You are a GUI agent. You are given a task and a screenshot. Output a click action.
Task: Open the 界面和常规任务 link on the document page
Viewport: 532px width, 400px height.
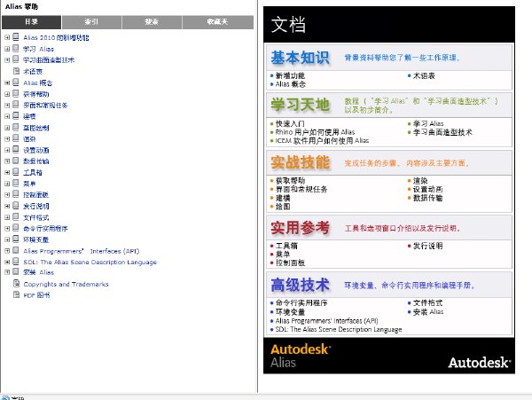click(301, 189)
